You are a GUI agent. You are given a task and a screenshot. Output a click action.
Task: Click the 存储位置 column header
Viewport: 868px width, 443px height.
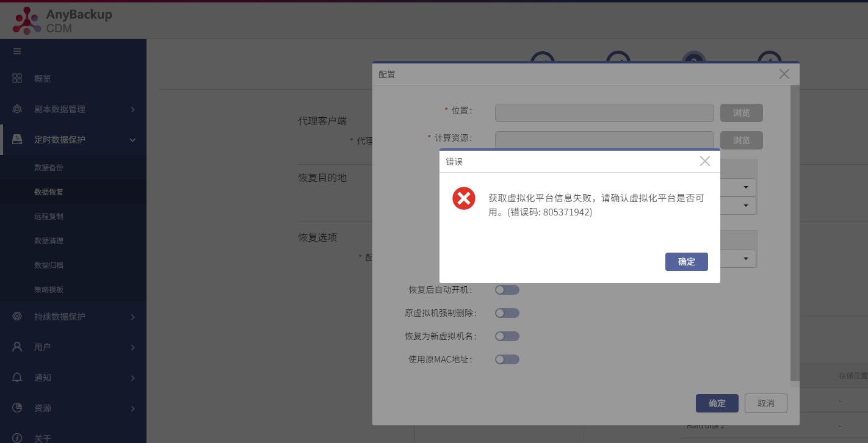853,376
